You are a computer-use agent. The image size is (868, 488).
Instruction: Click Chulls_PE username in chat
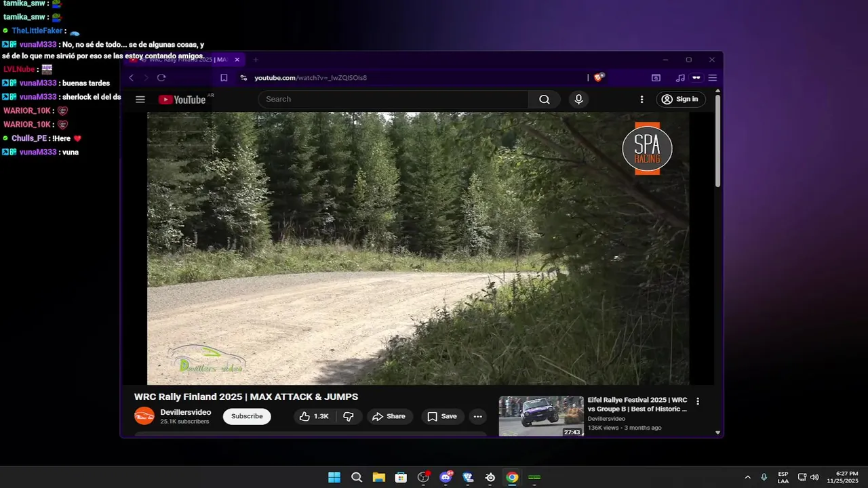coord(29,138)
